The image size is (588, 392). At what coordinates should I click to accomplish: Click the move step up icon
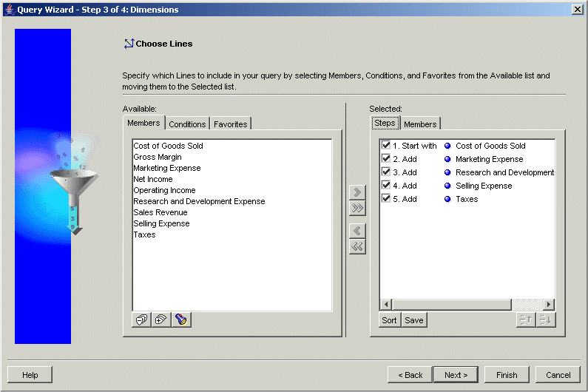pyautogui.click(x=526, y=320)
